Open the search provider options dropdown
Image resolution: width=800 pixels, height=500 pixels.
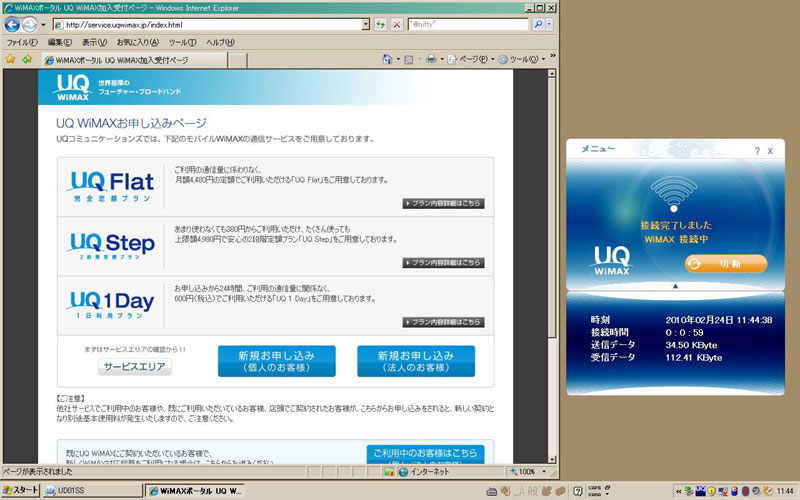pyautogui.click(x=549, y=24)
